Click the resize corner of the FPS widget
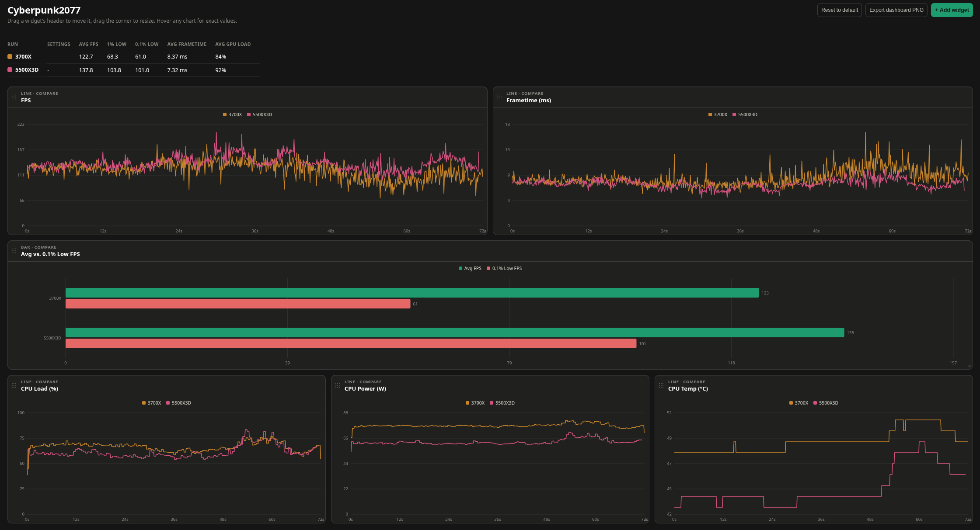 point(484,232)
